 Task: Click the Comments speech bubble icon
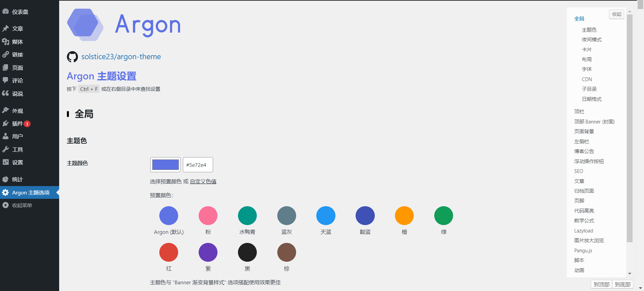click(5, 80)
